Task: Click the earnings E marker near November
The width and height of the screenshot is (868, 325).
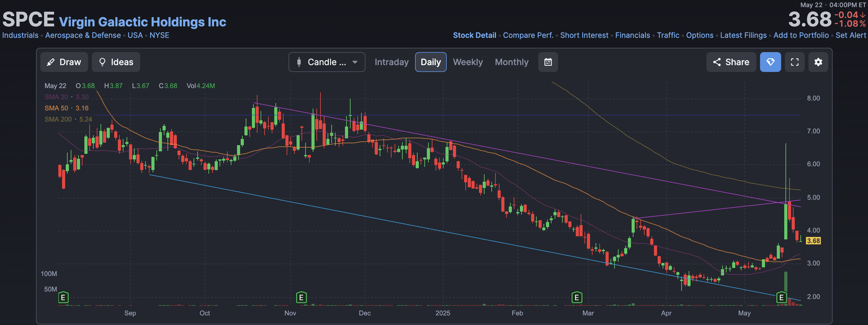Action: point(301,298)
